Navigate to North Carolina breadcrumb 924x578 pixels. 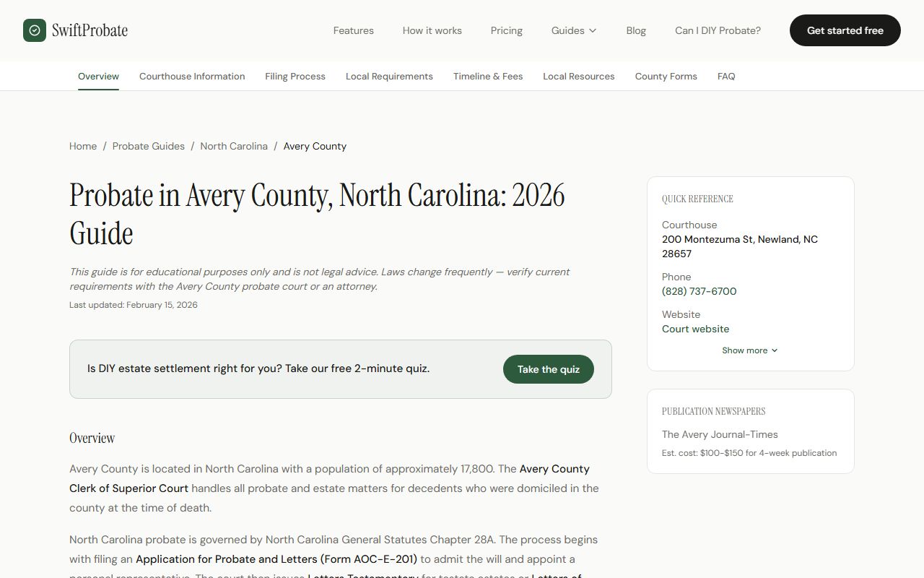[234, 146]
